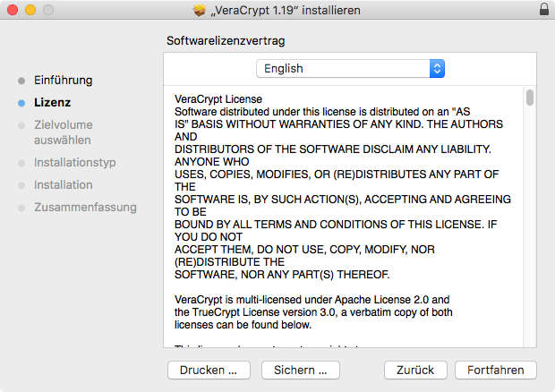Click the gray bullet beside Einführung
This screenshot has width=555, height=392.
pyautogui.click(x=21, y=81)
